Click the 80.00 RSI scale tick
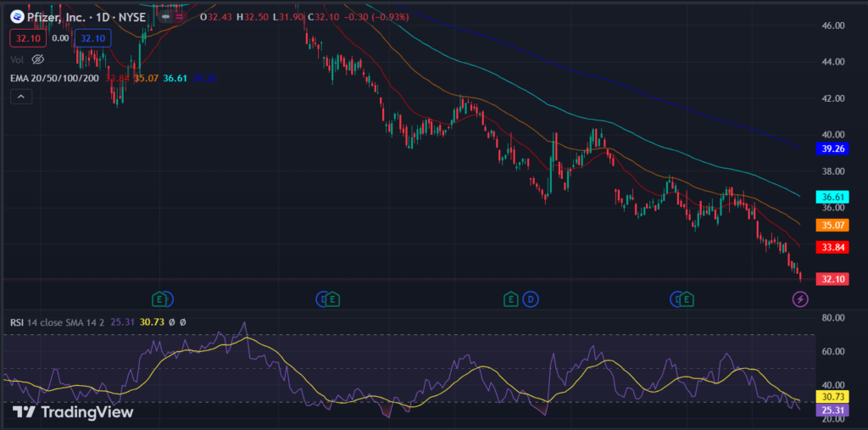The height and width of the screenshot is (430, 868). click(x=832, y=317)
